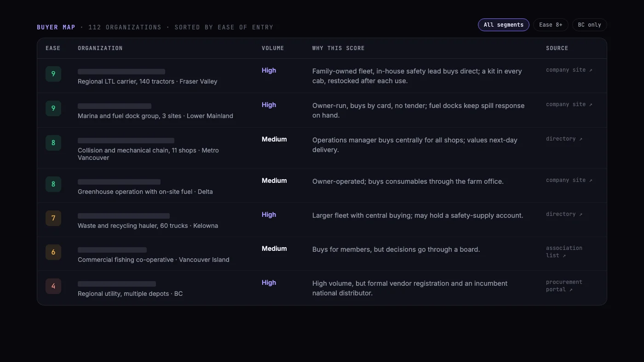Screen dimensions: 644x362
Task: Click ease score 8 badge for Collision chain
Action: [x=53, y=143]
